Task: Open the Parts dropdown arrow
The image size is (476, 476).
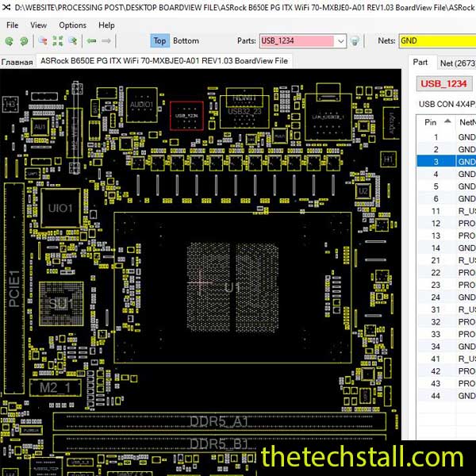Action: point(340,40)
